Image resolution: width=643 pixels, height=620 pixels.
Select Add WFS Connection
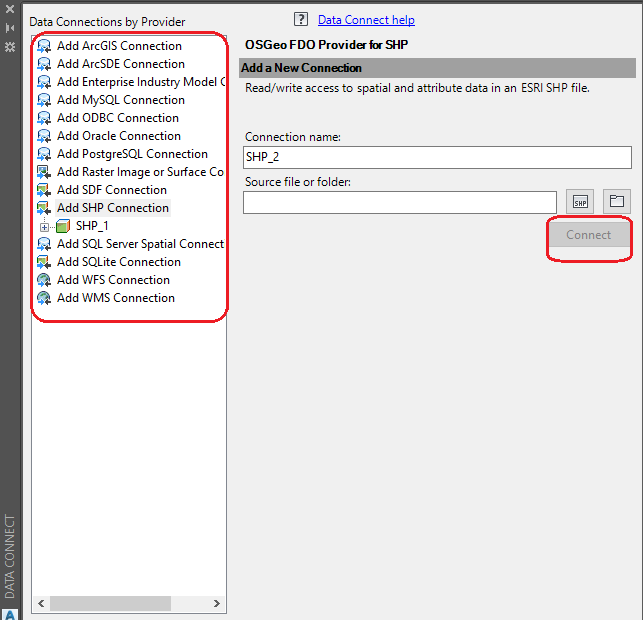[114, 280]
